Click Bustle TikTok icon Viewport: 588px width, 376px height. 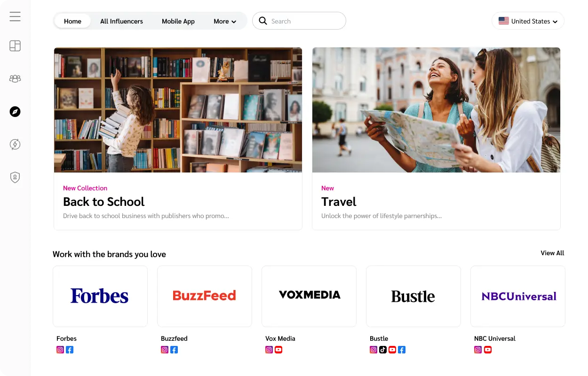pyautogui.click(x=383, y=350)
